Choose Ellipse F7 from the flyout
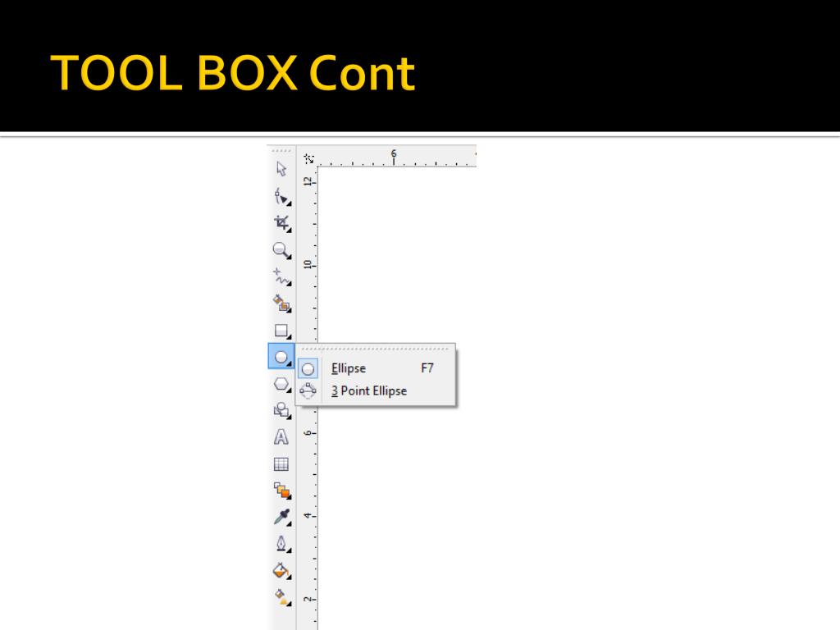This screenshot has width=840, height=630. [x=376, y=368]
